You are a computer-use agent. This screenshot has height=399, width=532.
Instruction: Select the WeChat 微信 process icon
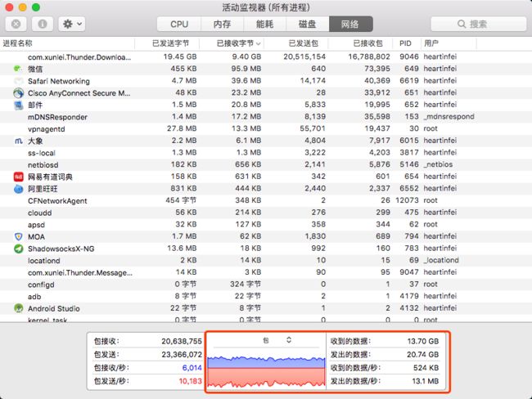[x=18, y=69]
